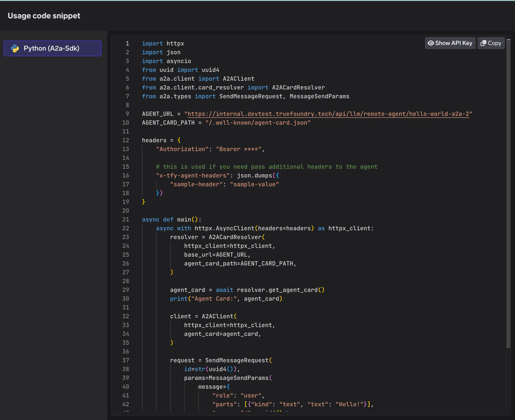515x420 pixels.
Task: Click line number 1 in the gutter
Action: coord(127,44)
